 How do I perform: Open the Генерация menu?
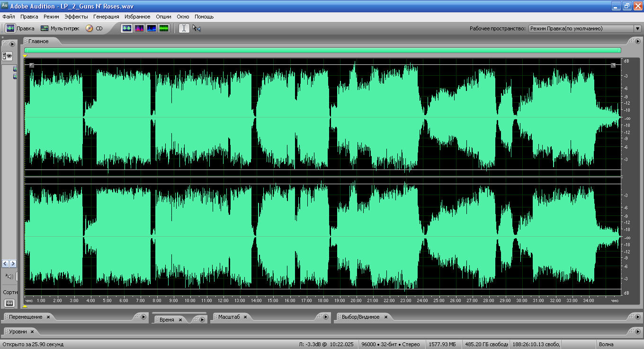click(x=106, y=17)
